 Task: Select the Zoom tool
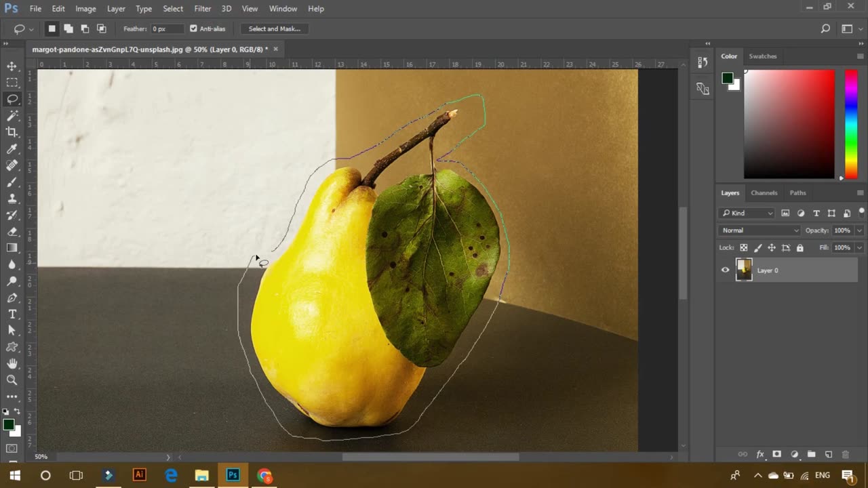(12, 380)
